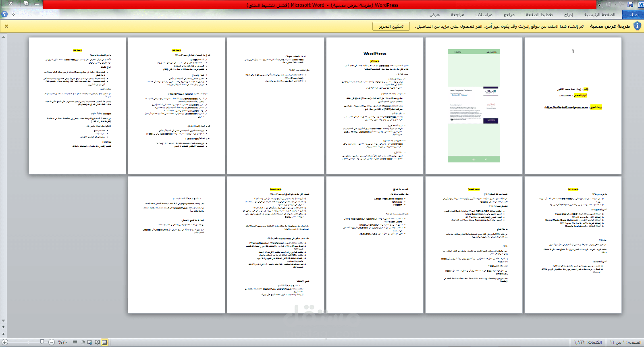Click the Previous Page double-arrow button

point(3,327)
